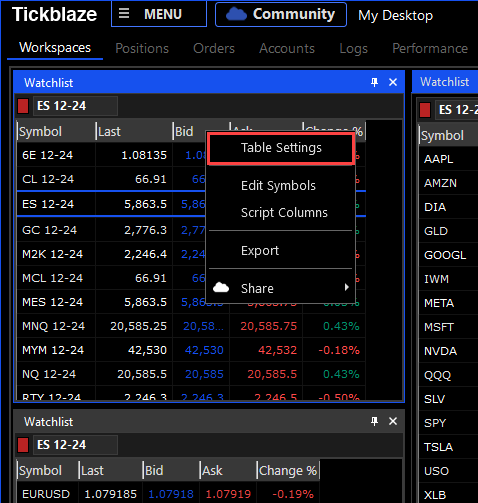Click IWM in the right Watchlist
The image size is (478, 503).
(x=436, y=279)
